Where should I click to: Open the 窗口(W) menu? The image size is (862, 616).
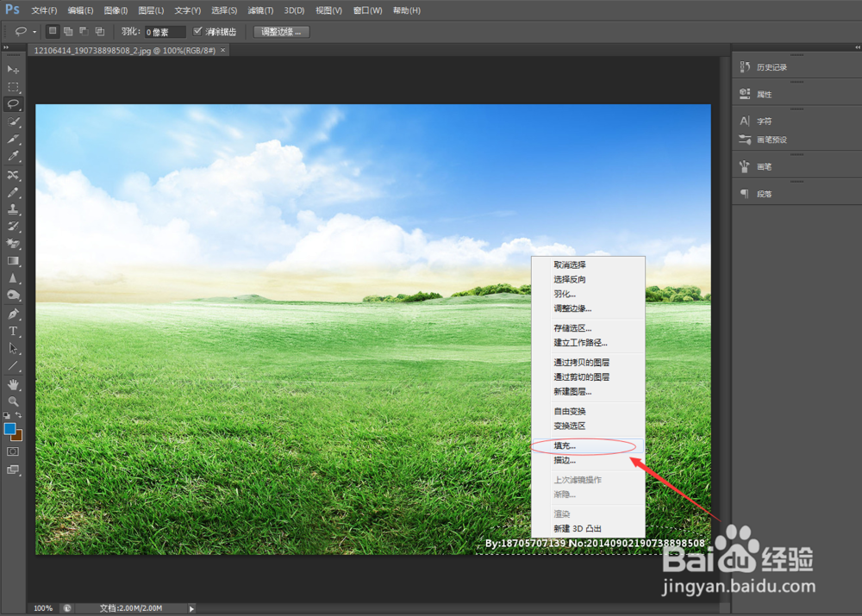tap(367, 10)
